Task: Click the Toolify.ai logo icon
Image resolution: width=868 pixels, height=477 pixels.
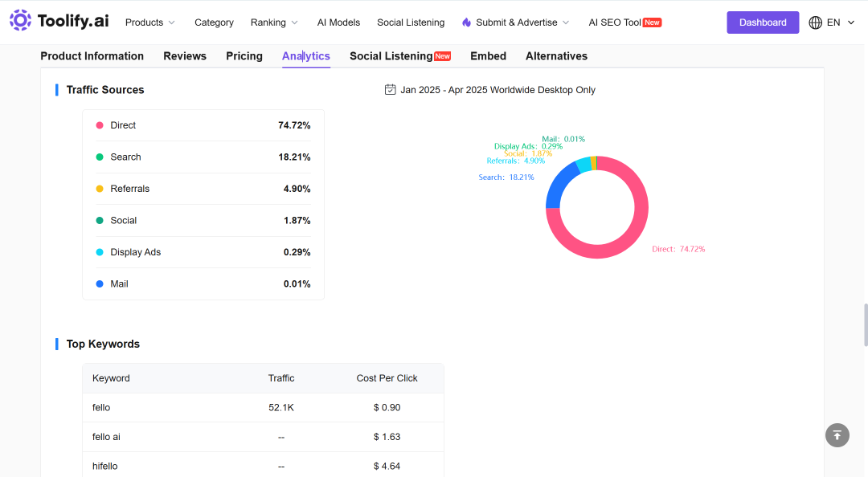Action: pyautogui.click(x=20, y=20)
